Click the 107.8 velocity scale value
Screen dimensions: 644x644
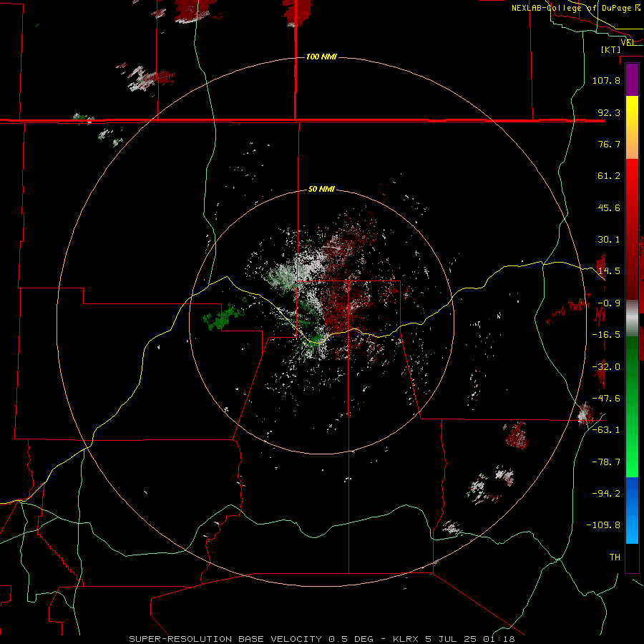pos(606,80)
